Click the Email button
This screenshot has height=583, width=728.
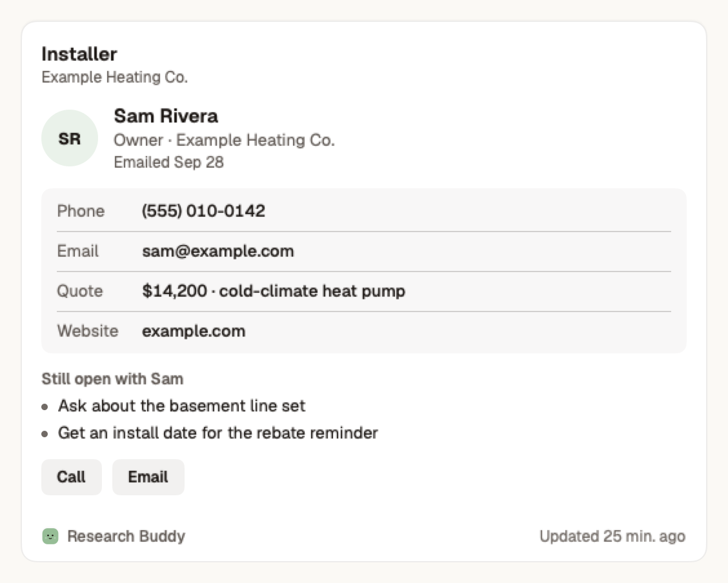click(148, 477)
